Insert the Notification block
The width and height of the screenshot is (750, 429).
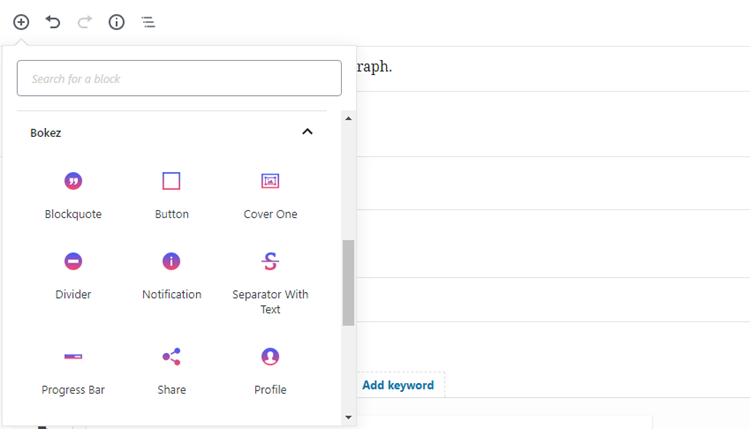pyautogui.click(x=172, y=276)
